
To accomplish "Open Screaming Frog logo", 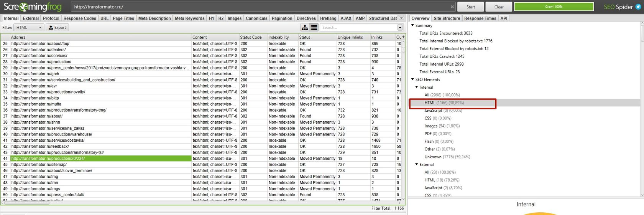I will click(32, 7).
